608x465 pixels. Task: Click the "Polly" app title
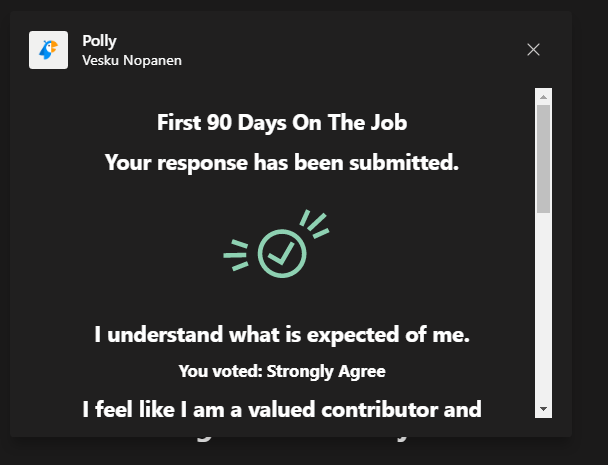pyautogui.click(x=99, y=41)
